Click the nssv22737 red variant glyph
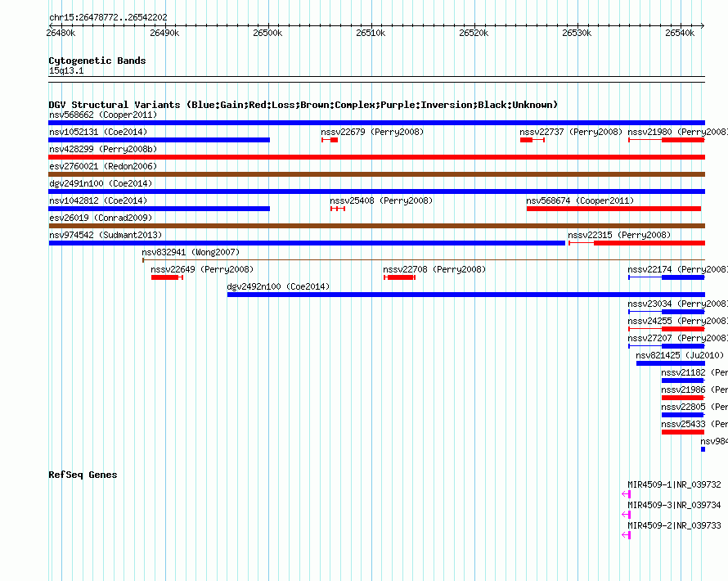The image size is (728, 581). pyautogui.click(x=532, y=140)
